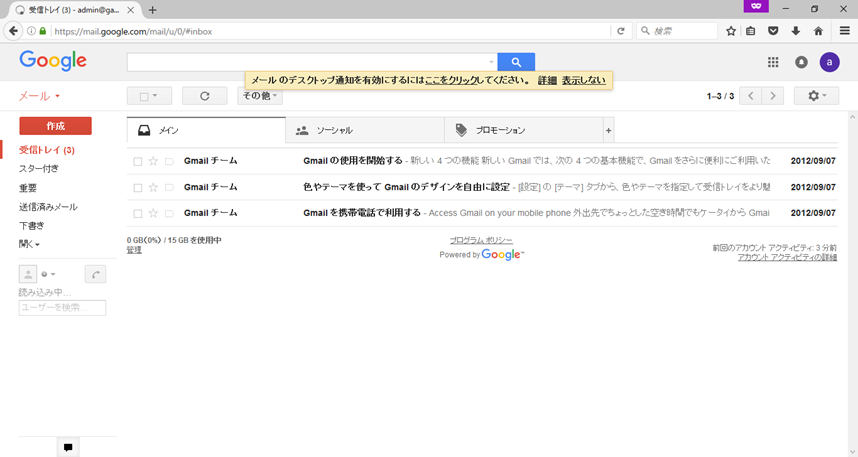Click the URL address bar

click(331, 31)
